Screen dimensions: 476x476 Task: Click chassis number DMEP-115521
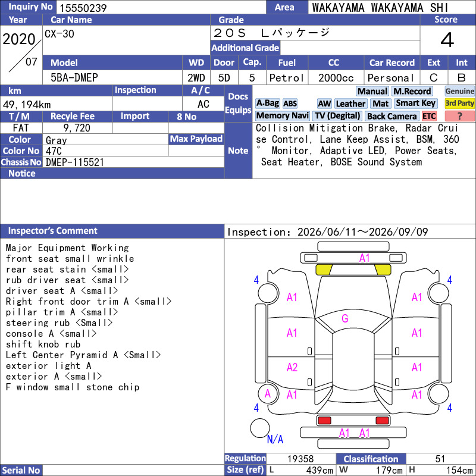point(75,162)
